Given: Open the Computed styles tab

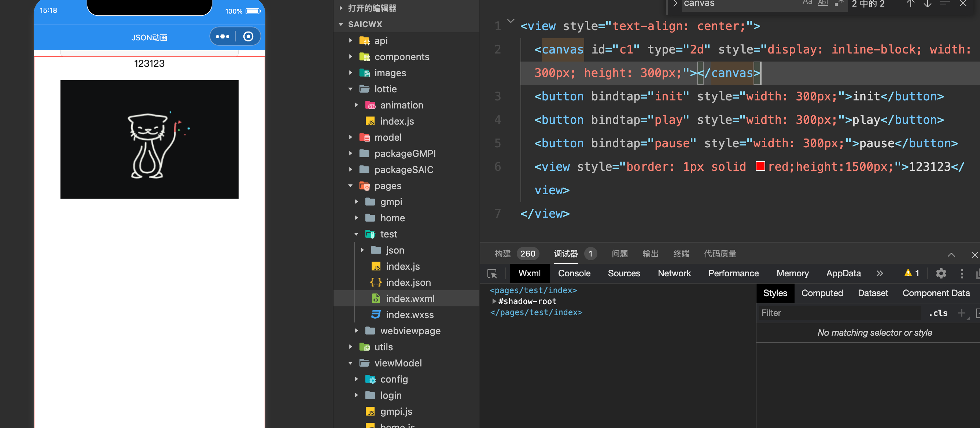Looking at the screenshot, I should (822, 293).
